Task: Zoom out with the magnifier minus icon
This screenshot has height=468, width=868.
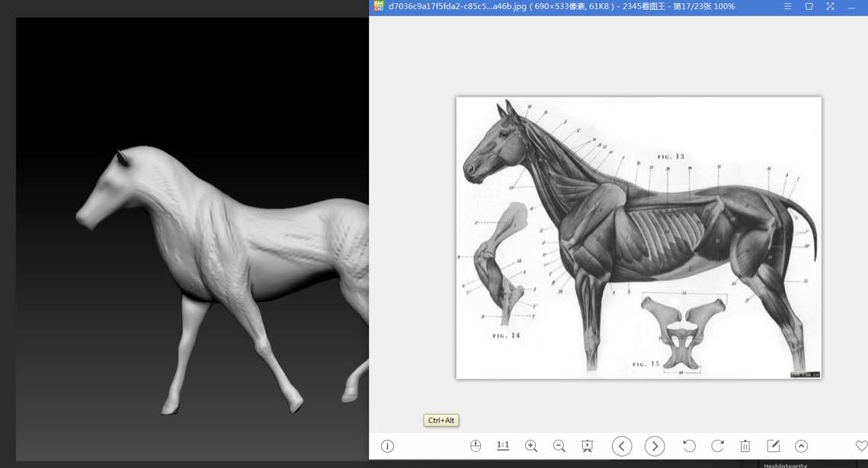Action: tap(559, 447)
